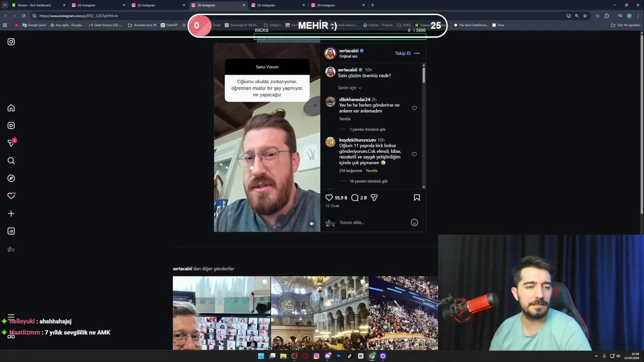644x362 pixels.
Task: Click the comment bubble icon on the post
Action: (355, 198)
